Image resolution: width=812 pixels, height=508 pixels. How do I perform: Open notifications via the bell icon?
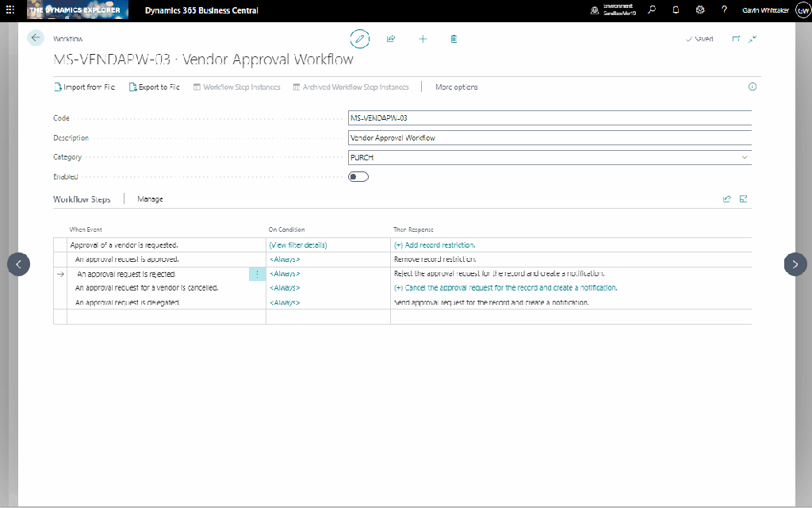676,10
